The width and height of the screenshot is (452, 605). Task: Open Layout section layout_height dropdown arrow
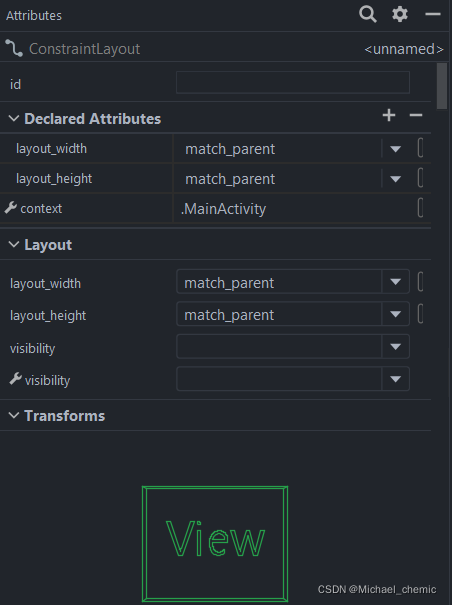coord(395,314)
